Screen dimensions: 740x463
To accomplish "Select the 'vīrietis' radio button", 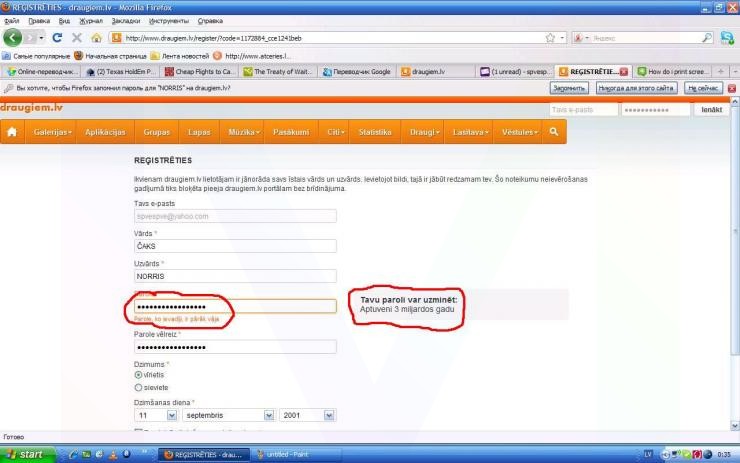I will pos(138,374).
